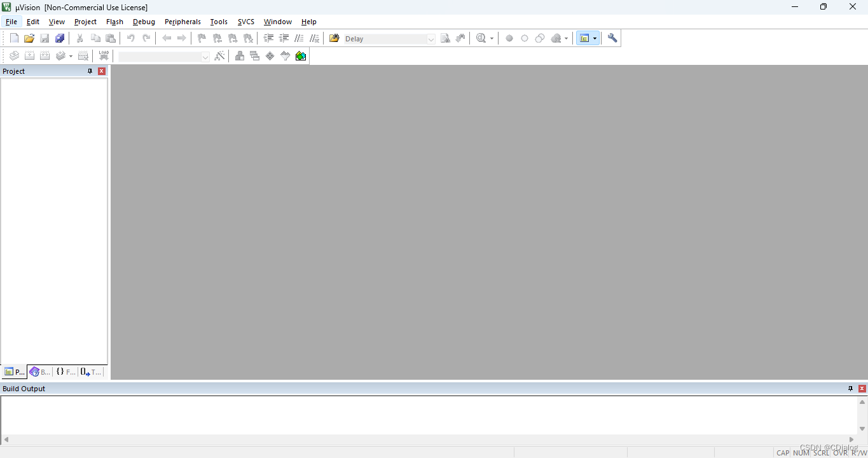Click the Kill All Breakpoints icon
Image resolution: width=868 pixels, height=458 pixels.
pyautogui.click(x=556, y=38)
